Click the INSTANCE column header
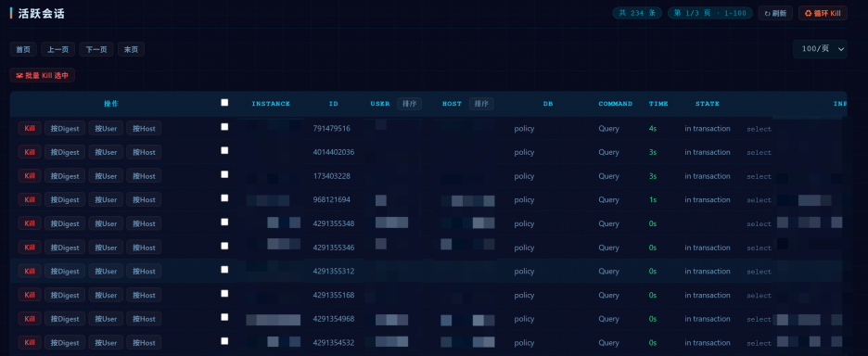 (x=271, y=104)
